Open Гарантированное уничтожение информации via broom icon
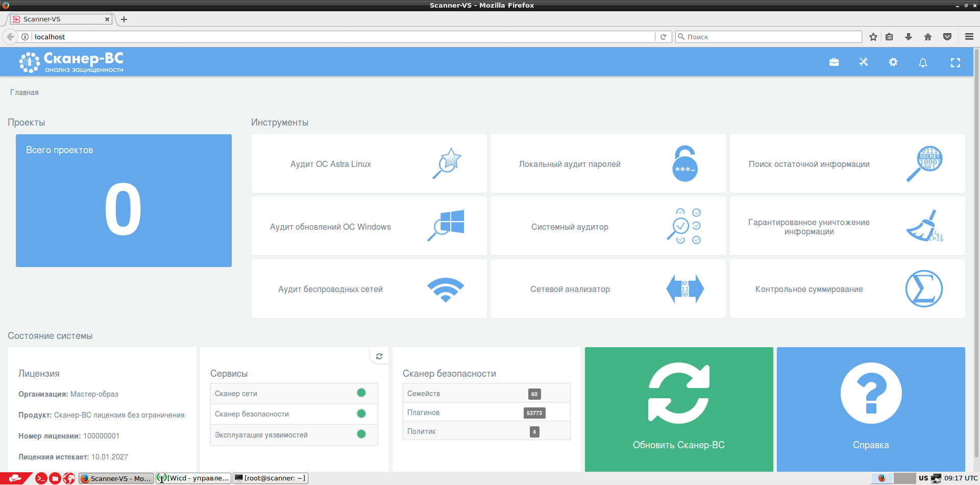 click(x=924, y=226)
